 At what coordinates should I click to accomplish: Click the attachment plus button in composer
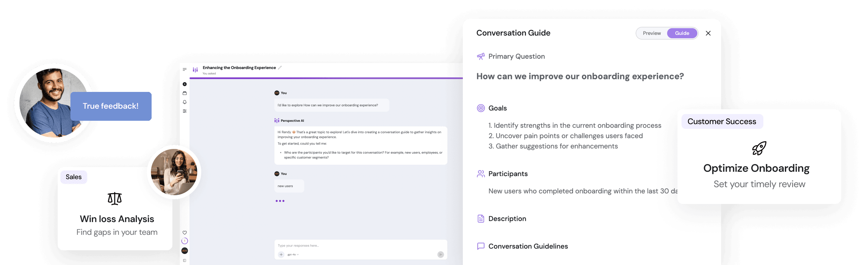(281, 255)
